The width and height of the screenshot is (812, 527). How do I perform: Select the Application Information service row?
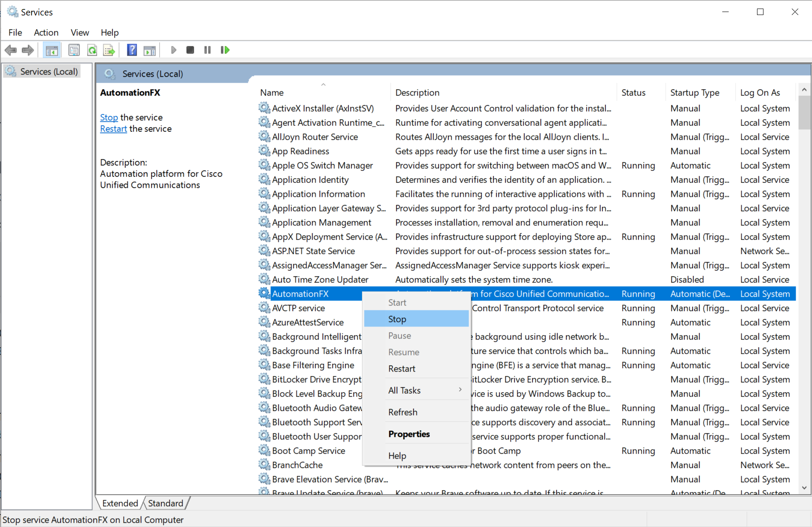click(526, 194)
